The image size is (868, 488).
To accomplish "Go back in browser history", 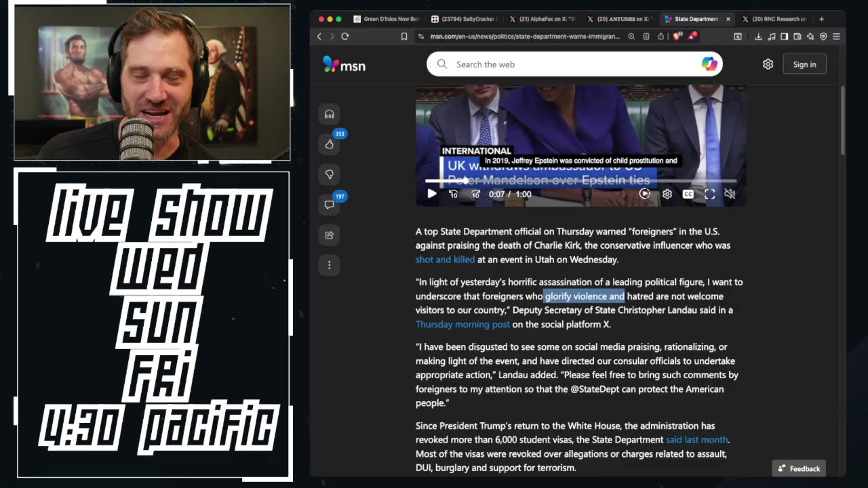I will (319, 37).
